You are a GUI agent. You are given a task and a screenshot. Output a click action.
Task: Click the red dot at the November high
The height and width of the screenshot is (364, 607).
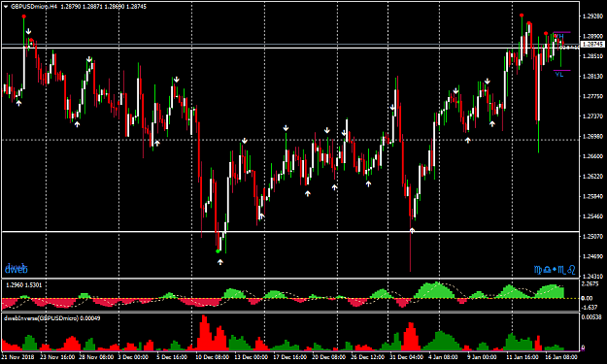click(x=24, y=17)
